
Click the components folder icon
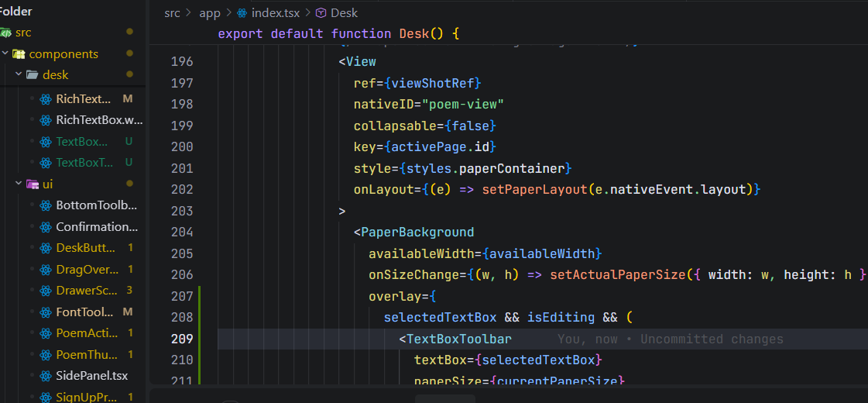tap(19, 54)
